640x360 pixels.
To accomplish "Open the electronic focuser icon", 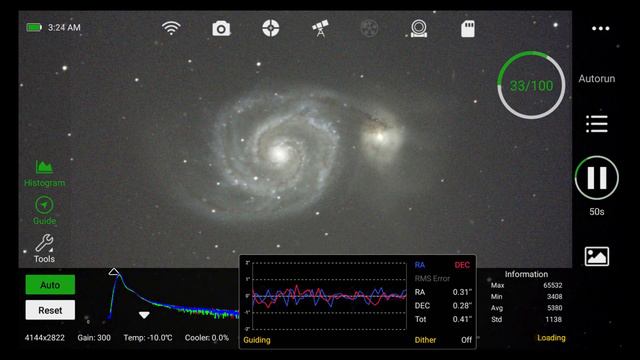I will [419, 29].
